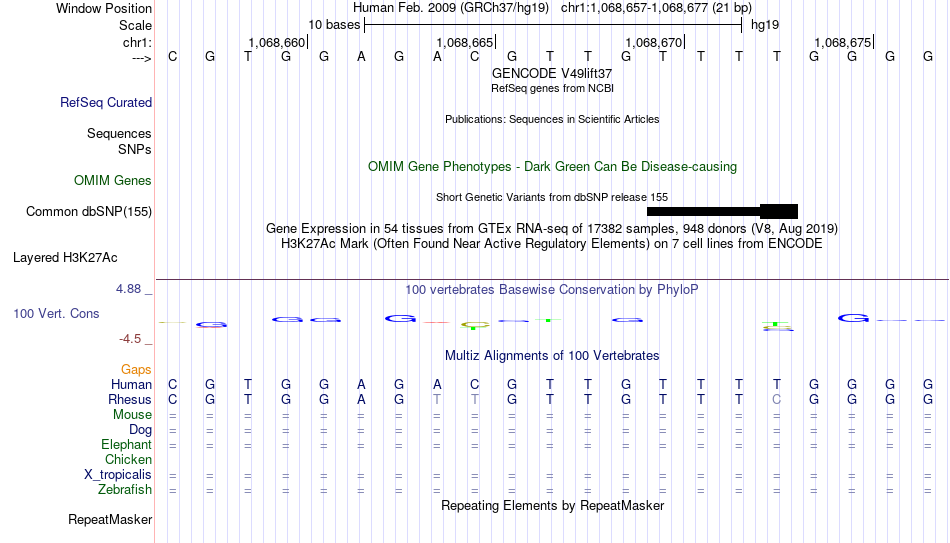Click the Layered H3K27Ac track label
Screen dimensions: 950x543
click(65, 258)
